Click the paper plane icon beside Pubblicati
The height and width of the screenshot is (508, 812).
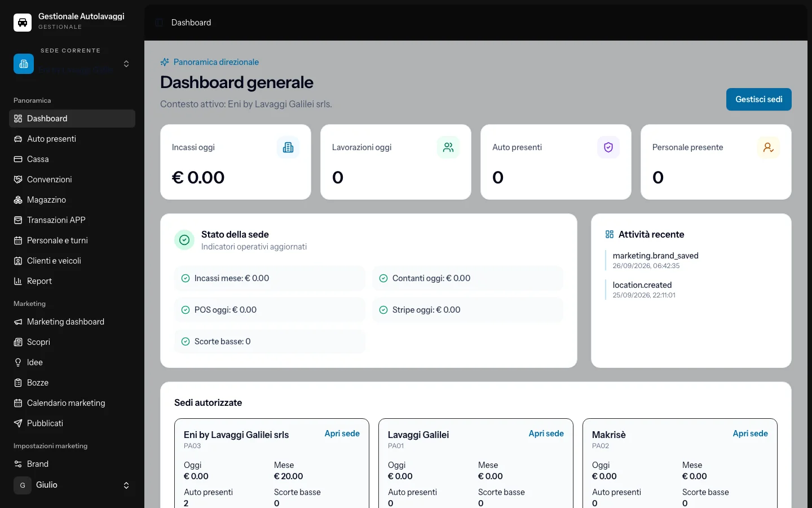tap(18, 423)
